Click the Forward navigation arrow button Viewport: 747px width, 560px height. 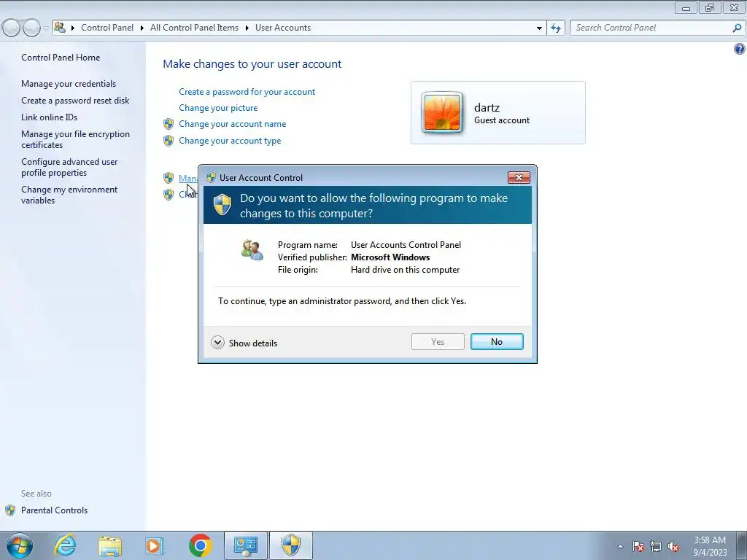click(32, 28)
